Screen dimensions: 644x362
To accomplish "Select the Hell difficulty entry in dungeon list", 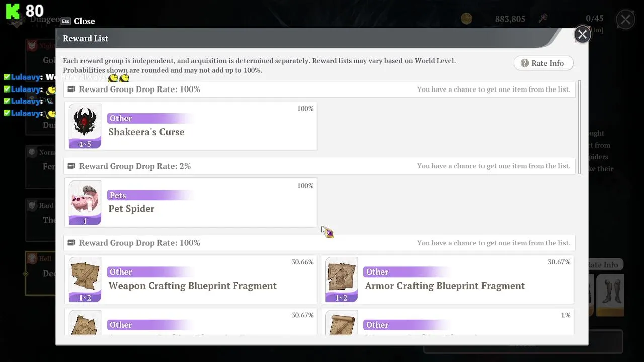I will coord(40,273).
